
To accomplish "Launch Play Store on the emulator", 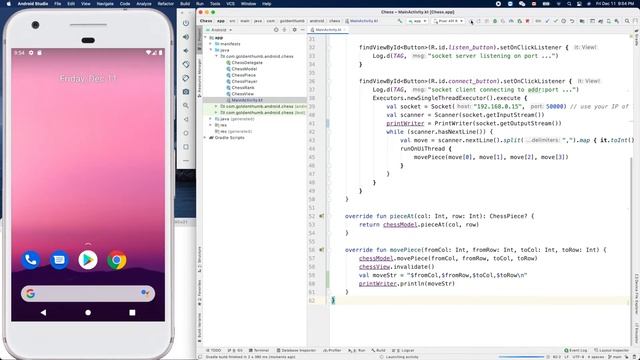I will tap(88, 260).
